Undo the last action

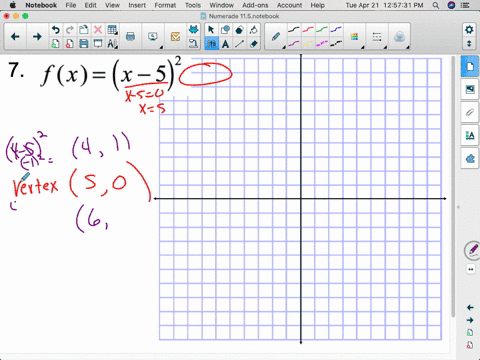[x=55, y=30]
